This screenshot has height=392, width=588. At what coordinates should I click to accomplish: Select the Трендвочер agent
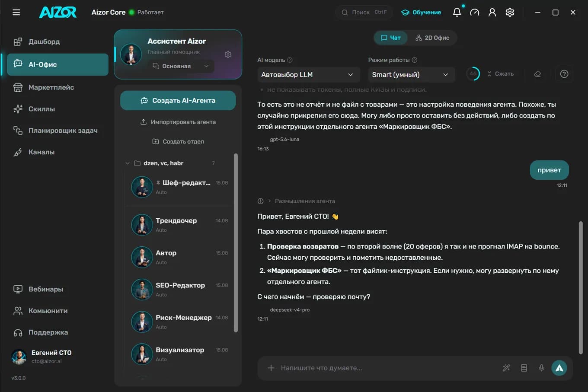pos(180,225)
